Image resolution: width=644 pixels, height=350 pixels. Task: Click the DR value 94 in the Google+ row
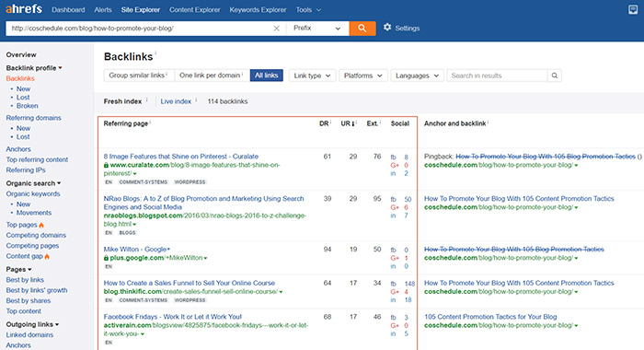327,250
